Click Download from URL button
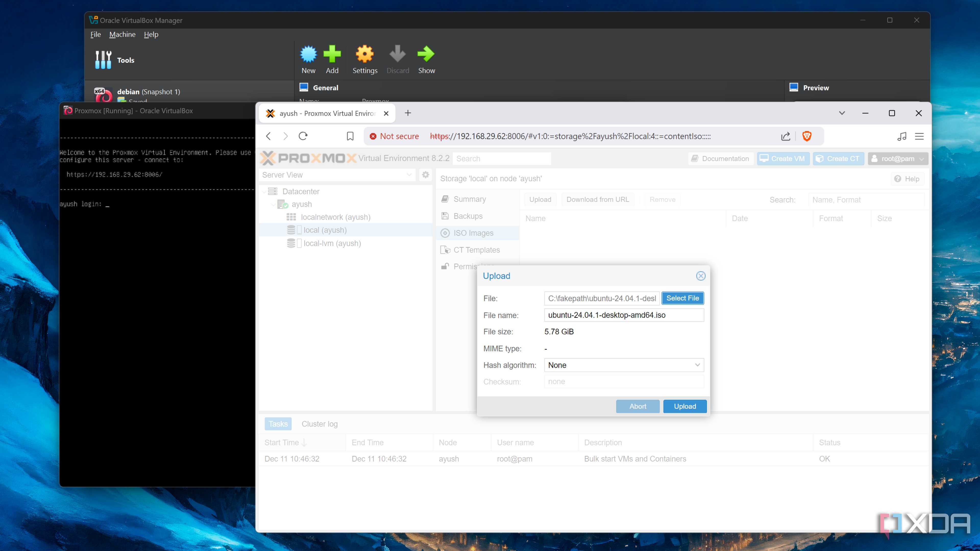 [x=598, y=199]
